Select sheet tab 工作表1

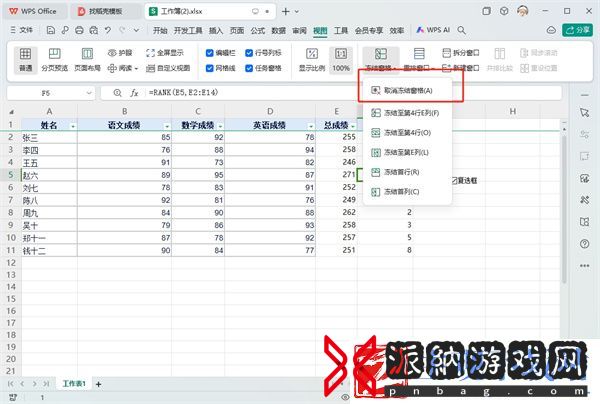[74, 383]
